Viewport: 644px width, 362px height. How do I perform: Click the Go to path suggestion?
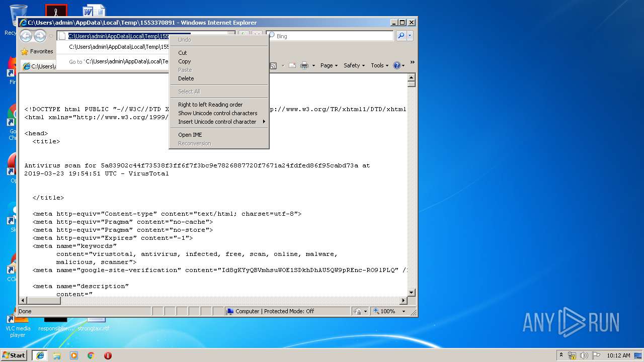click(x=119, y=62)
